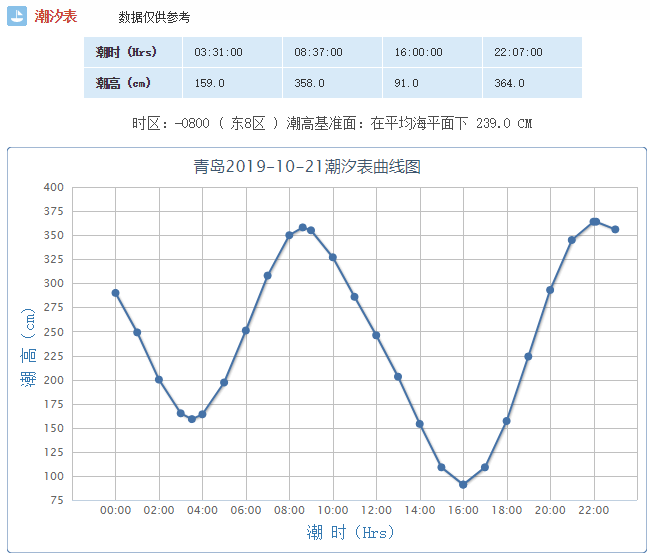650x558 pixels.
Task: Click the data point at 11:00 near 286
Action: 354,297
